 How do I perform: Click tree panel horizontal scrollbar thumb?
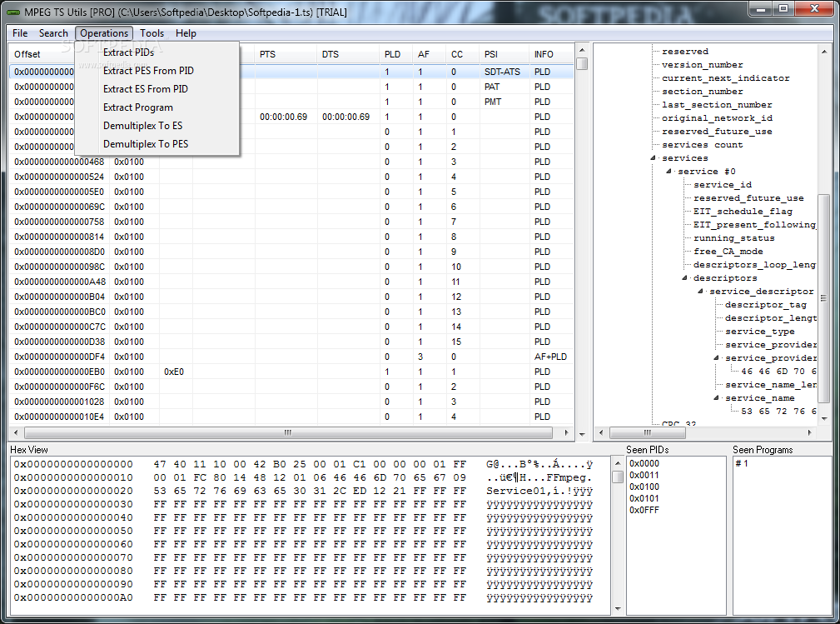point(648,432)
